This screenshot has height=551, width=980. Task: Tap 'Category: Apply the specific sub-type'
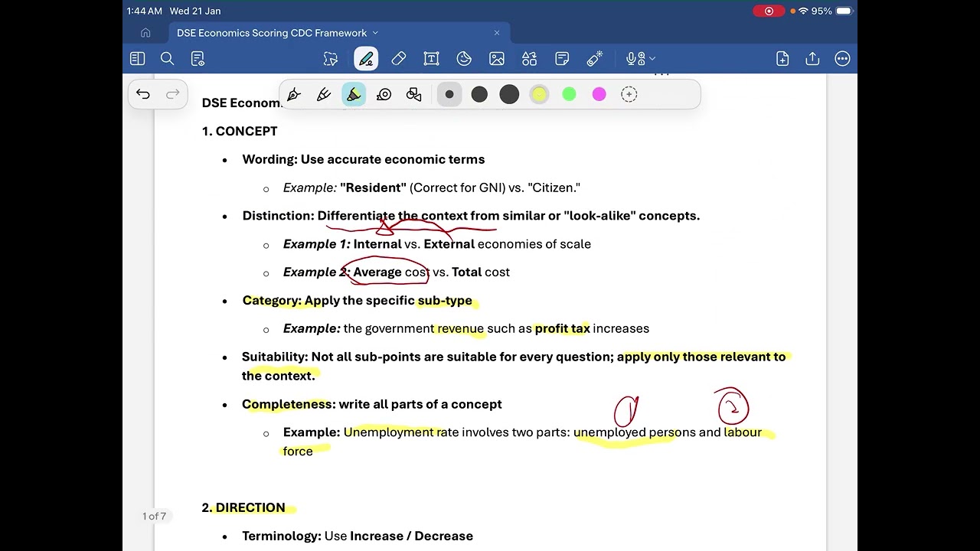tap(358, 300)
